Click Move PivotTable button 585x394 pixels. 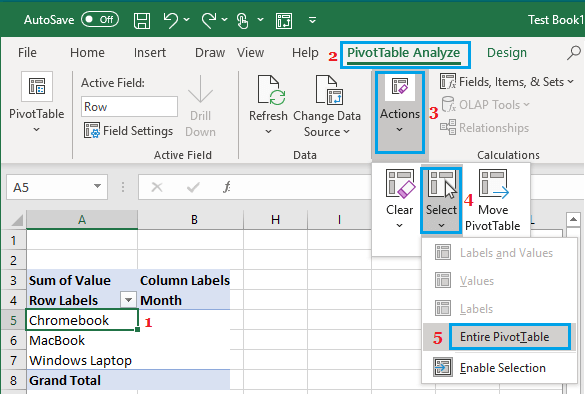click(493, 201)
